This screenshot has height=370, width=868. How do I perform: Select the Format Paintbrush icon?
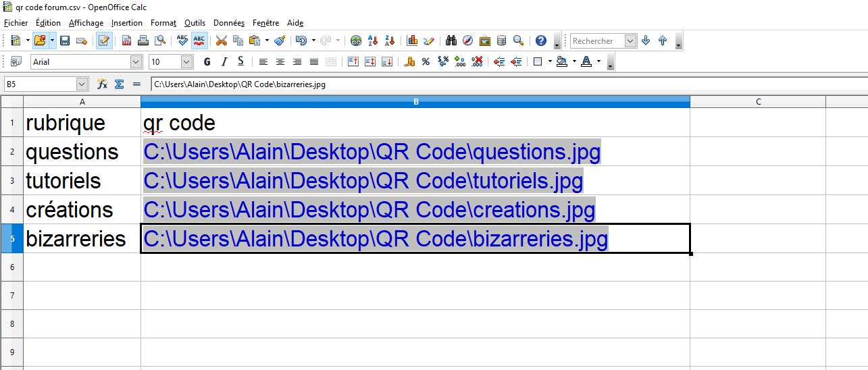(x=280, y=41)
